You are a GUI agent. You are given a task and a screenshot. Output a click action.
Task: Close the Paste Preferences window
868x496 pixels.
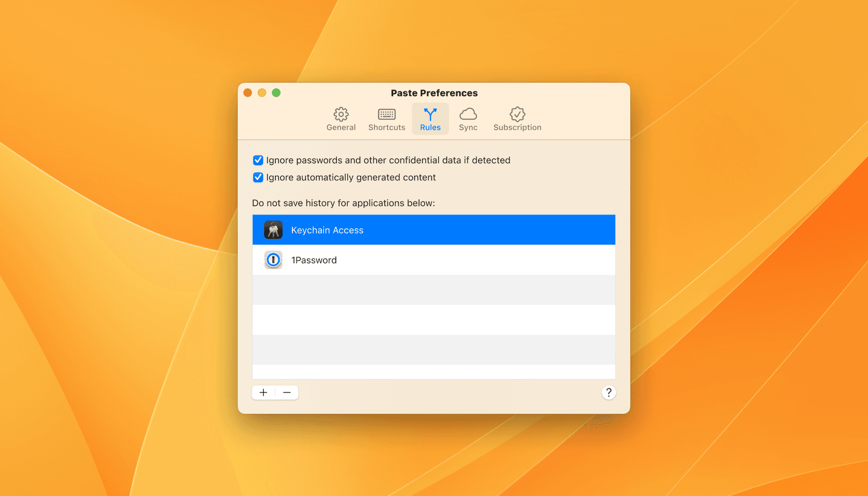point(248,93)
